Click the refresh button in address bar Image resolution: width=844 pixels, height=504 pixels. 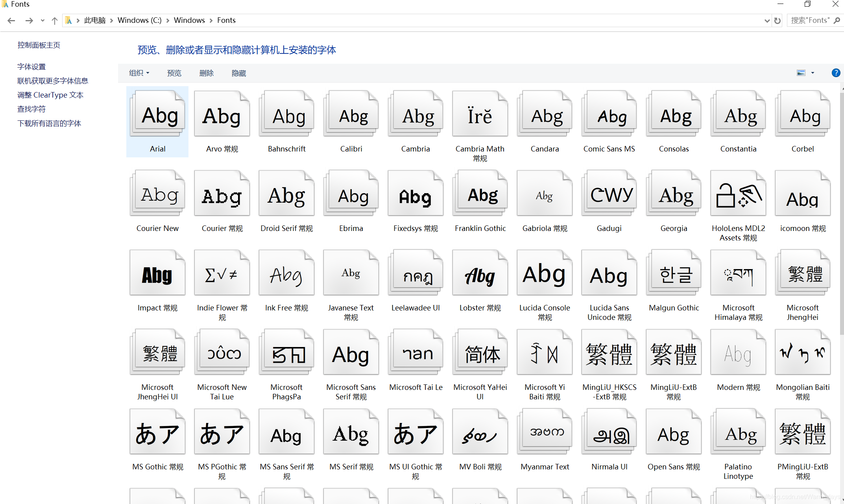click(x=778, y=20)
